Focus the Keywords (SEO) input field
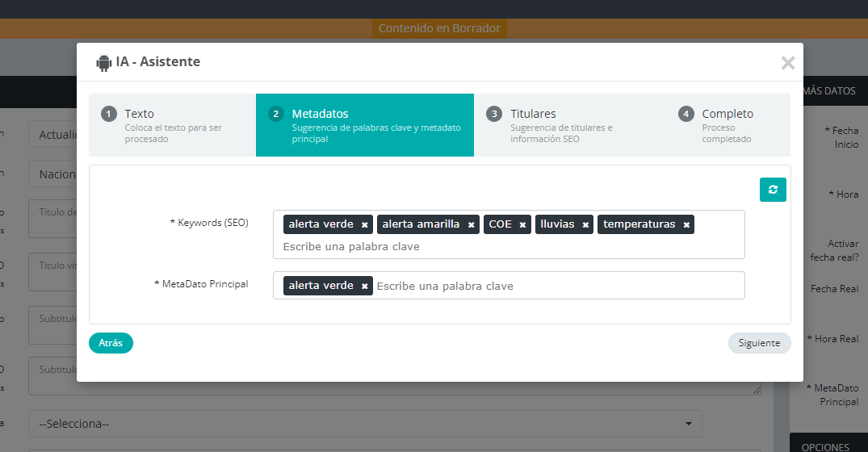 pyautogui.click(x=509, y=246)
